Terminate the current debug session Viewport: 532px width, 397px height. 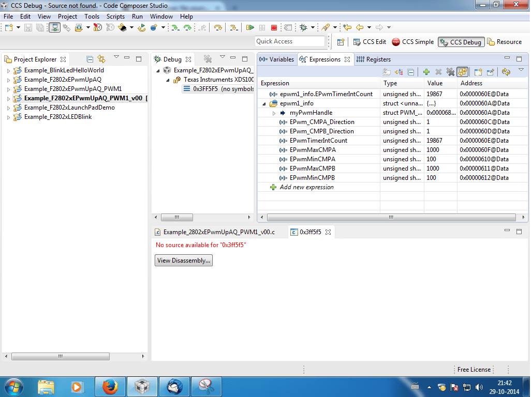coord(273,27)
